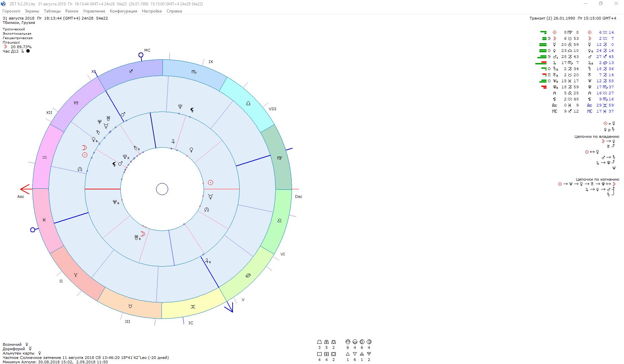Viewport: 624px width, 364px height.
Task: Click retrograde Jupiter in the outer transit ring
Action: tap(208, 261)
